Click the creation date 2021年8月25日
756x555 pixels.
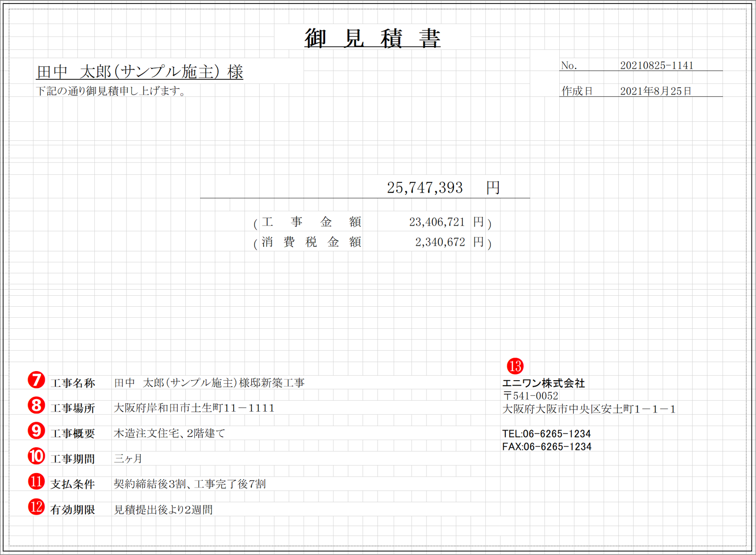click(656, 91)
